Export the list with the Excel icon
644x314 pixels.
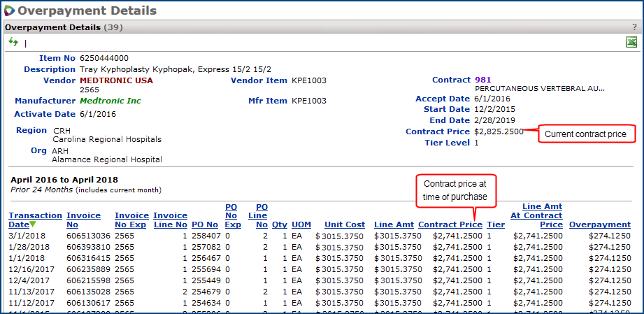pyautogui.click(x=631, y=43)
